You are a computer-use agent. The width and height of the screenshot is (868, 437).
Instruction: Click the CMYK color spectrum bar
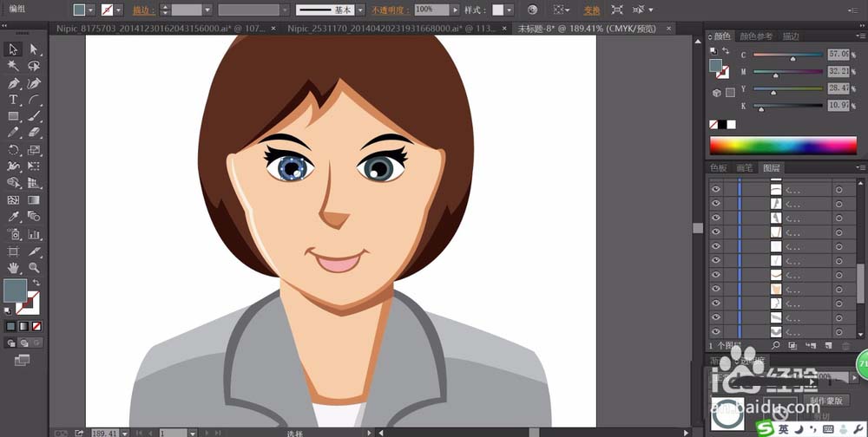[783, 145]
